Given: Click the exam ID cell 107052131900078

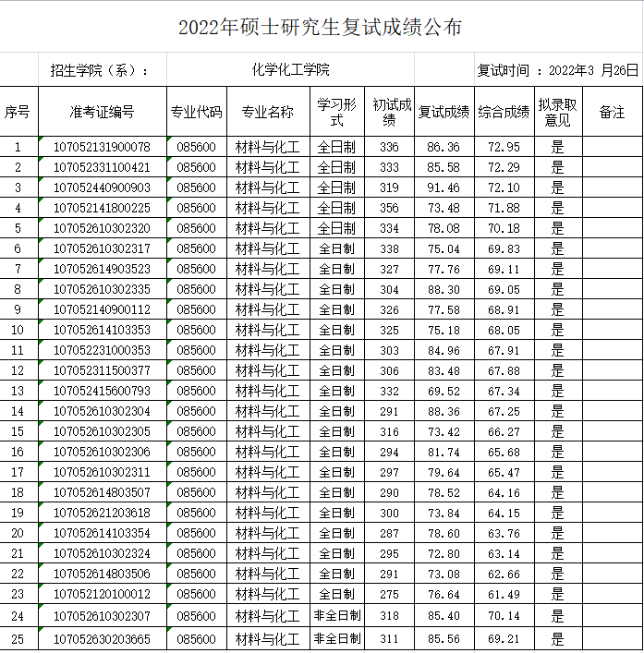Looking at the screenshot, I should pyautogui.click(x=102, y=147).
